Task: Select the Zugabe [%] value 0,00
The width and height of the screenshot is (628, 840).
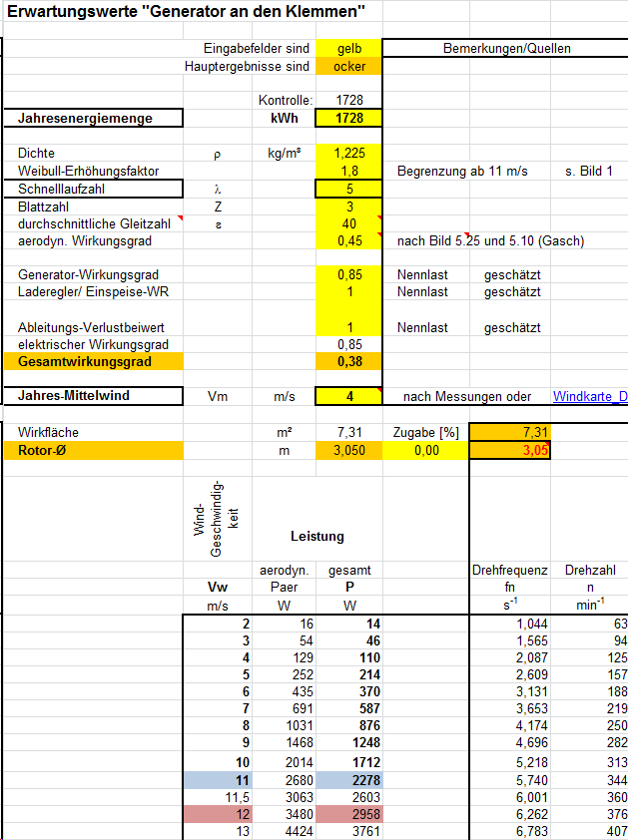Action: click(426, 451)
